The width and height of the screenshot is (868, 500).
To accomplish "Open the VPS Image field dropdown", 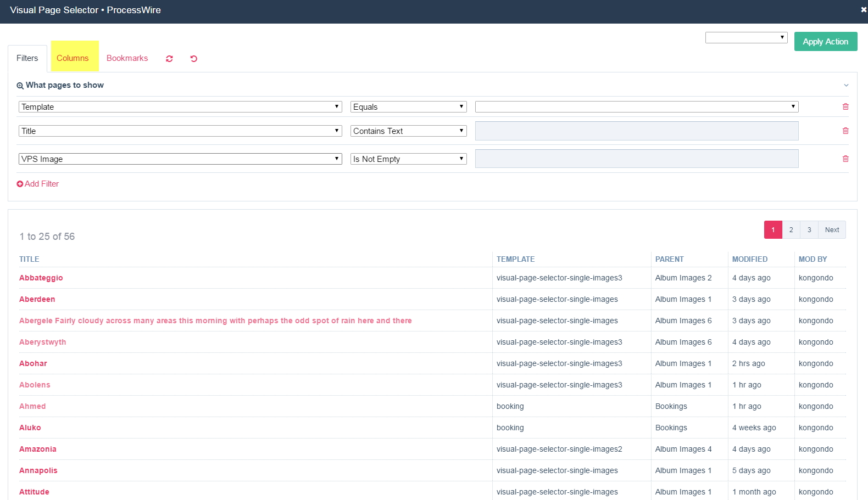I will 180,159.
